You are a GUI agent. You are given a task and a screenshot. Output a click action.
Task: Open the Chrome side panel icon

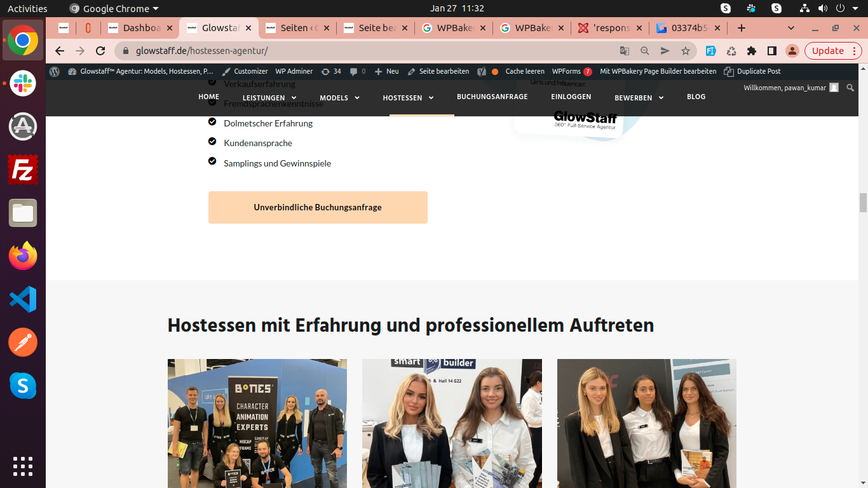(x=772, y=51)
